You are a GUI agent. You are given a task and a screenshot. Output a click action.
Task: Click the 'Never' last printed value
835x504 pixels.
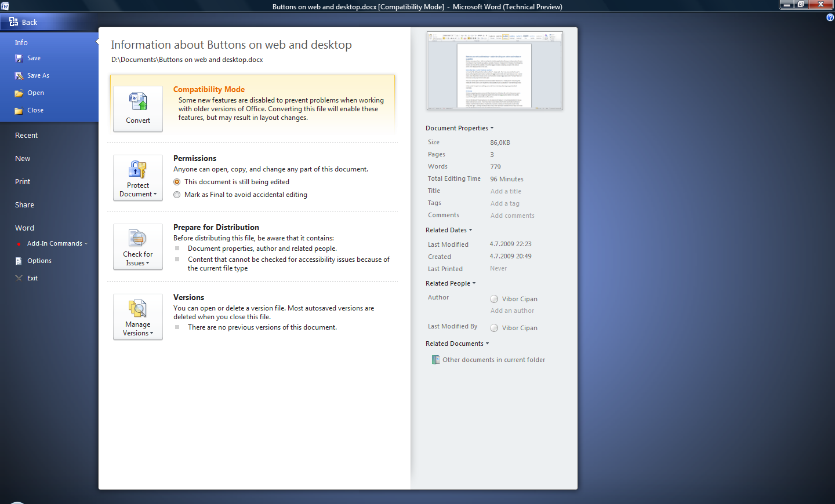click(498, 268)
